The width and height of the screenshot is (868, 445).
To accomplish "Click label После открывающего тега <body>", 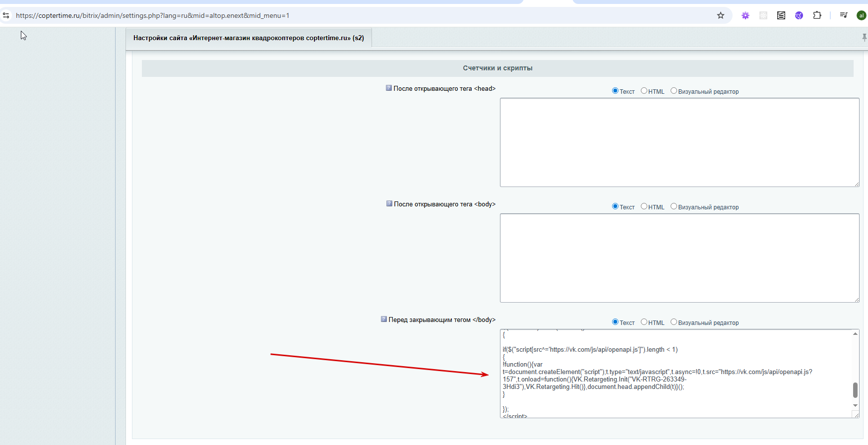I will [x=444, y=204].
